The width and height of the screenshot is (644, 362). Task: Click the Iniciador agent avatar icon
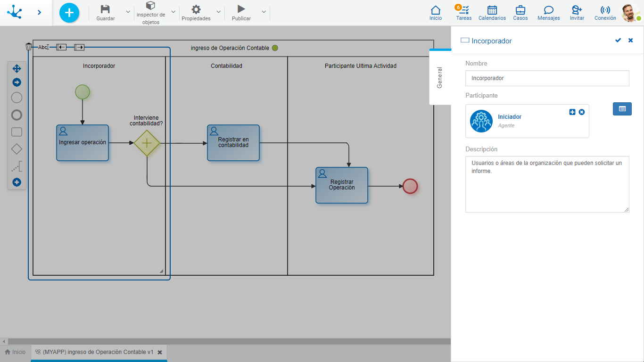pos(481,121)
